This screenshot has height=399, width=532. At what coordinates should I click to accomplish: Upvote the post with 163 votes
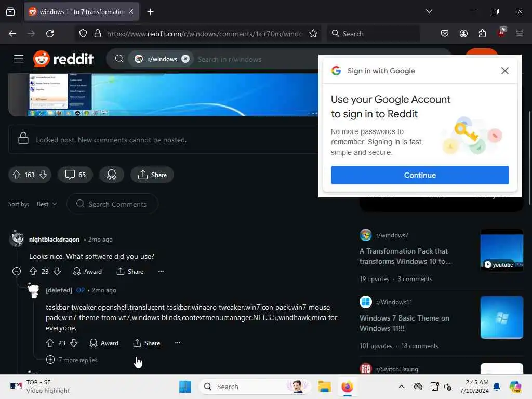click(17, 175)
